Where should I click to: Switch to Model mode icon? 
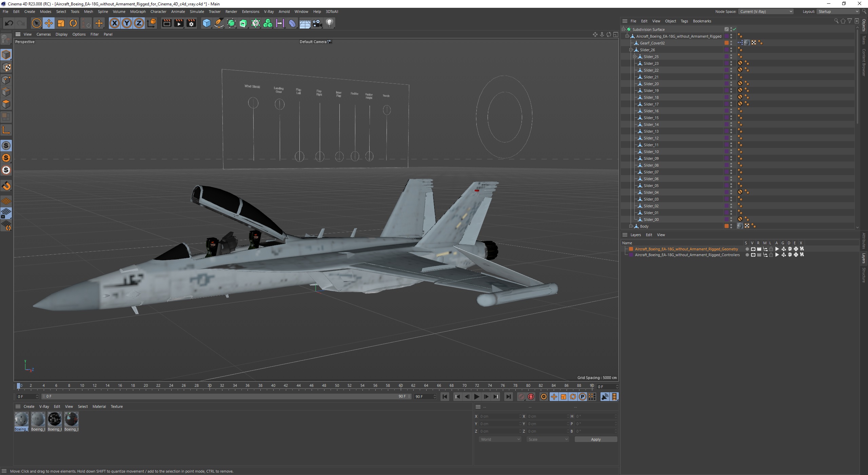coord(6,55)
